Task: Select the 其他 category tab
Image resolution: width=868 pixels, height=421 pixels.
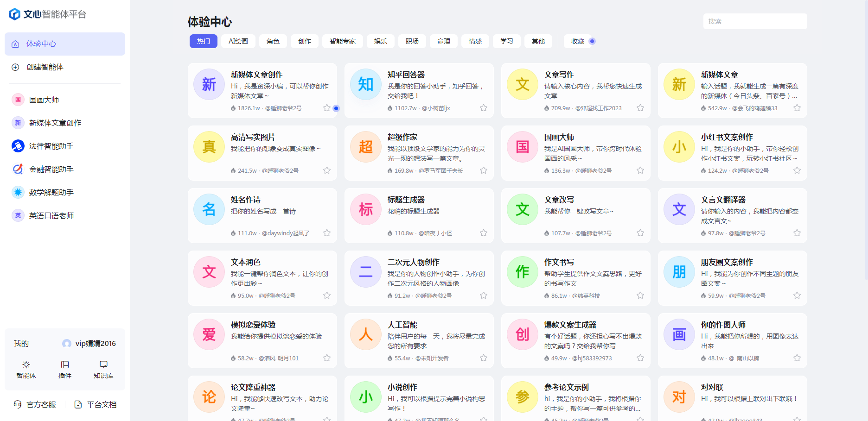Action: coord(538,41)
